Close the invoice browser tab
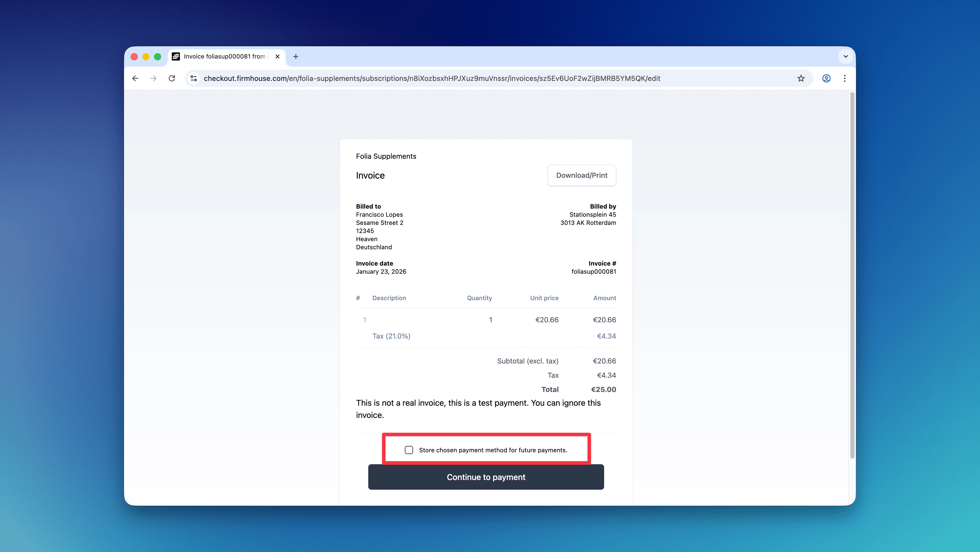This screenshot has height=552, width=980. [x=277, y=56]
